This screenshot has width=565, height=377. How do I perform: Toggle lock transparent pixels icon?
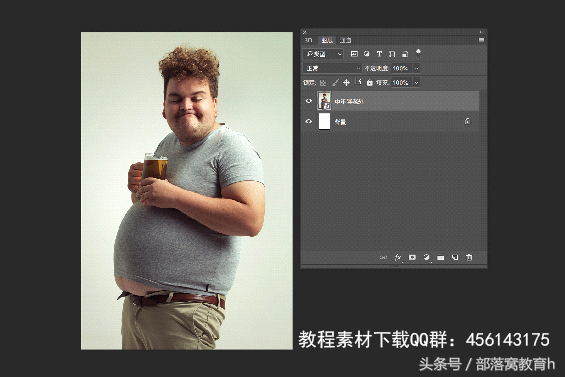(x=323, y=83)
